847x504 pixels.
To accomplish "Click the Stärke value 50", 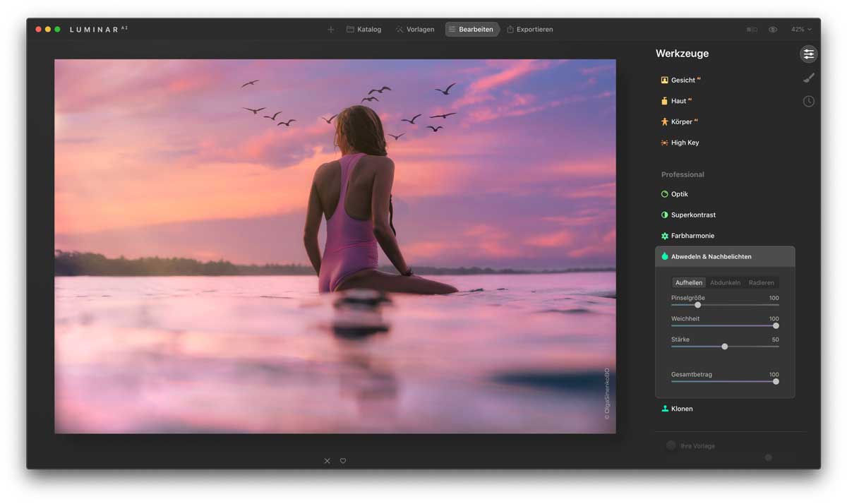I will (775, 340).
